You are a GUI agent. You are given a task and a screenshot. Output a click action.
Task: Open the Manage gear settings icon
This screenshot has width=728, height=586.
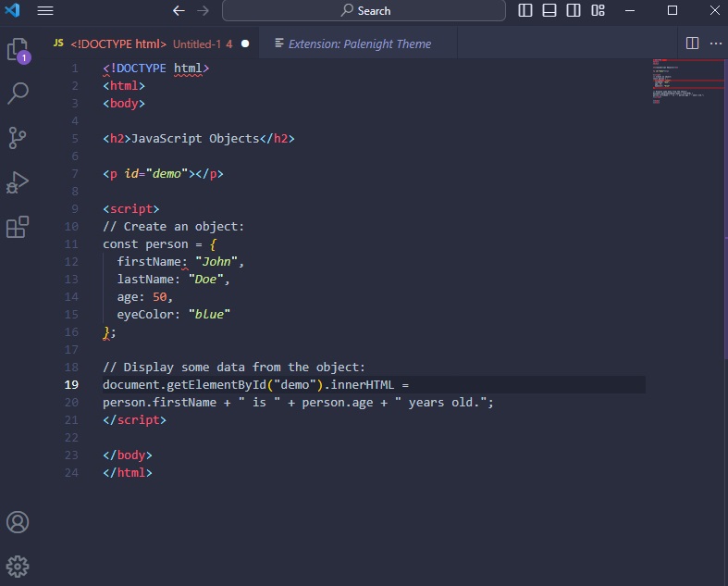tap(18, 567)
